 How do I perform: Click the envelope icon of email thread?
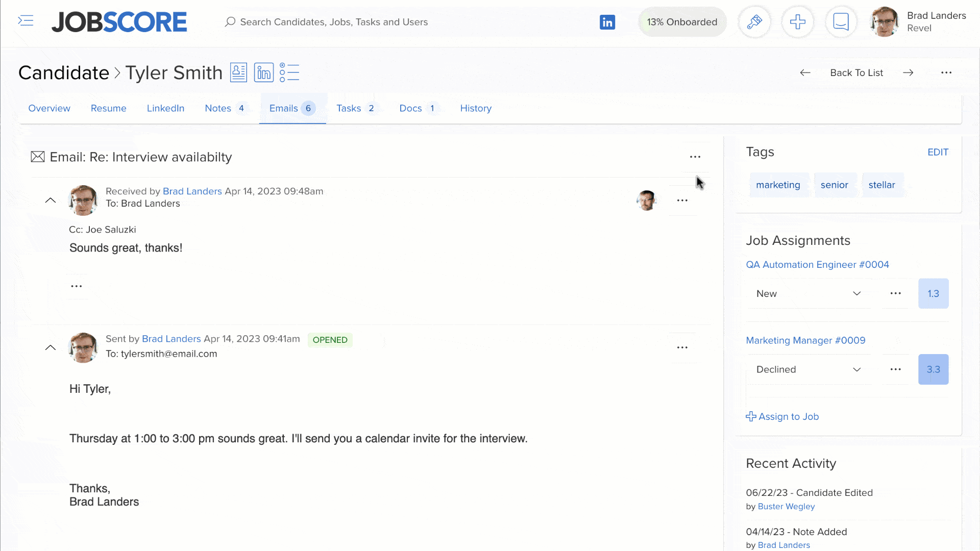click(x=38, y=157)
